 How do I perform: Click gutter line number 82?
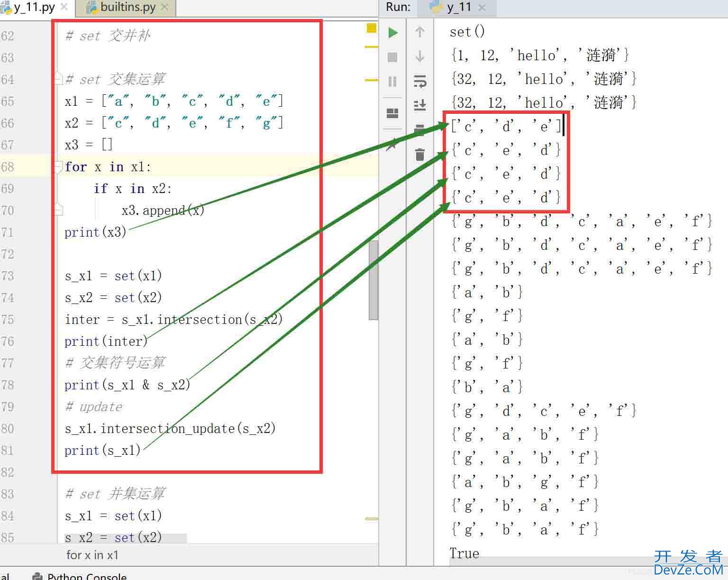pos(8,472)
